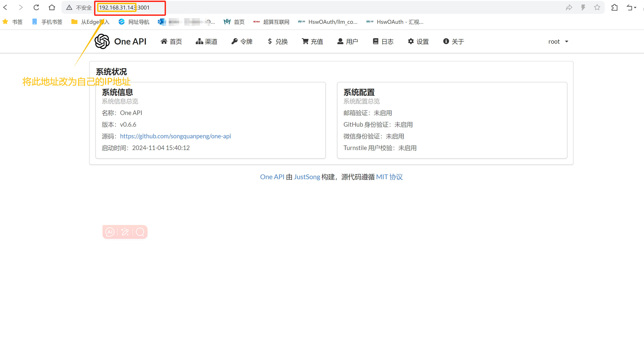The width and height of the screenshot is (644, 356).
Task: Click the browser forward arrow
Action: point(21,8)
